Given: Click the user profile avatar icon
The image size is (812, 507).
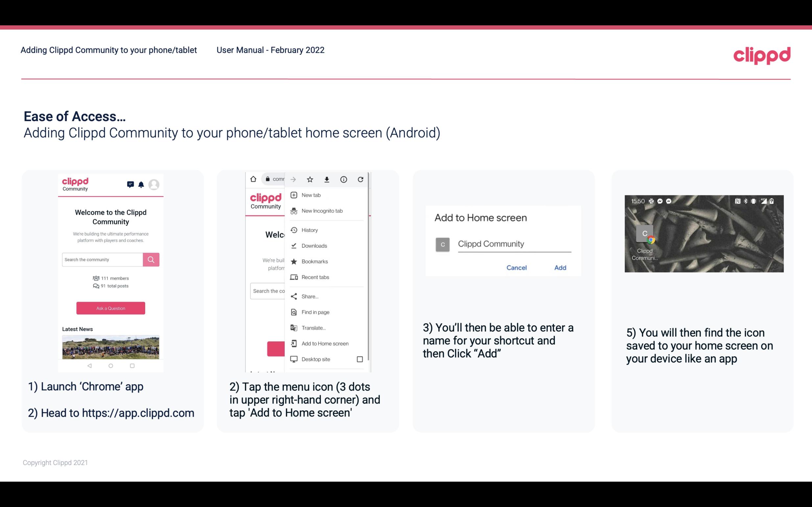Looking at the screenshot, I should [154, 184].
